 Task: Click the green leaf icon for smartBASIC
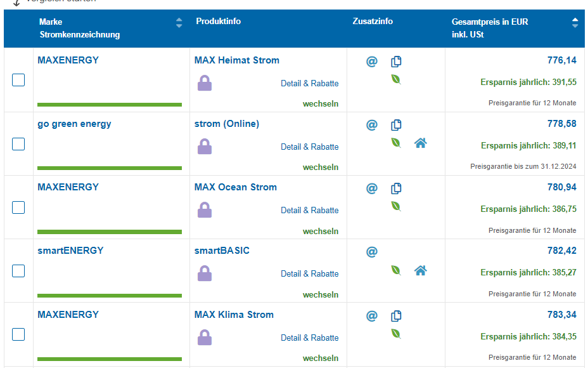396,270
